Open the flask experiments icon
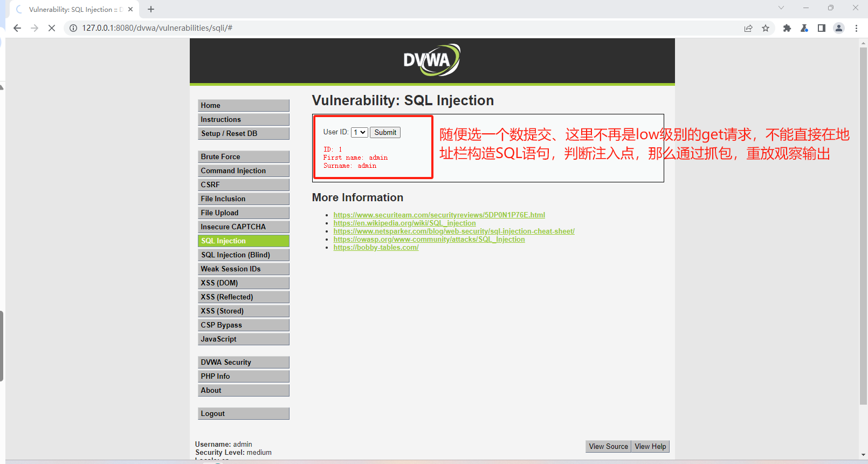The height and width of the screenshot is (464, 868). click(804, 28)
